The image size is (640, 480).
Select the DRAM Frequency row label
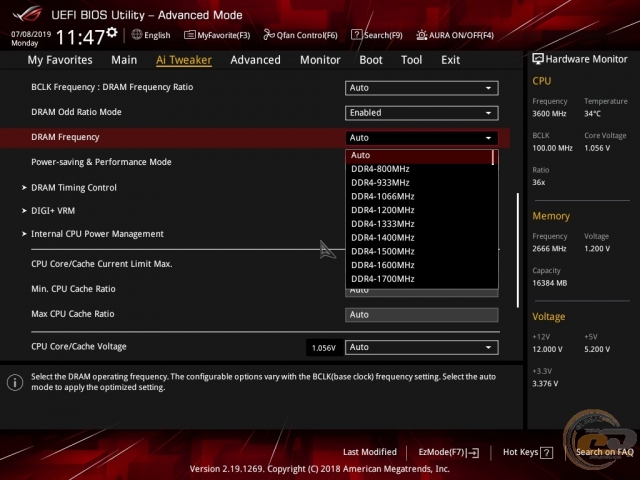tap(65, 138)
